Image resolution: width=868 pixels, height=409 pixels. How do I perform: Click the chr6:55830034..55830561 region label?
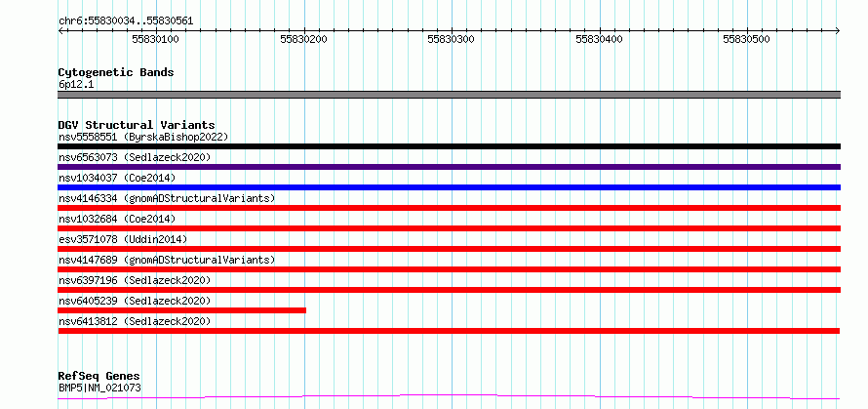(126, 21)
